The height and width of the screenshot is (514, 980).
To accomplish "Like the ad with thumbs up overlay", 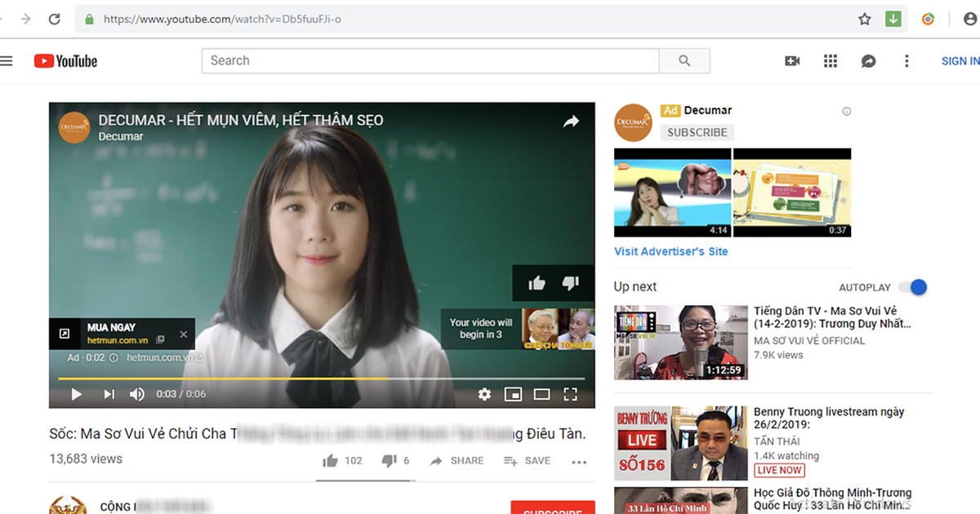I will [537, 283].
